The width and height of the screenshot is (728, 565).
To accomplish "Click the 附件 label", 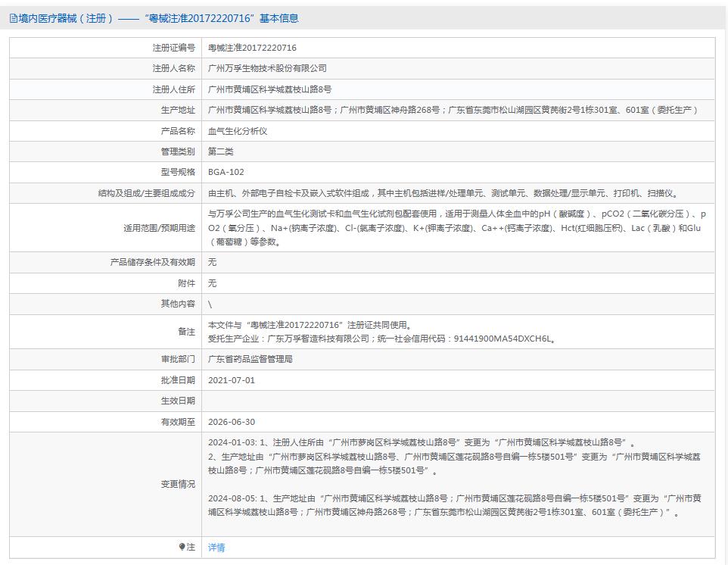I will [187, 283].
